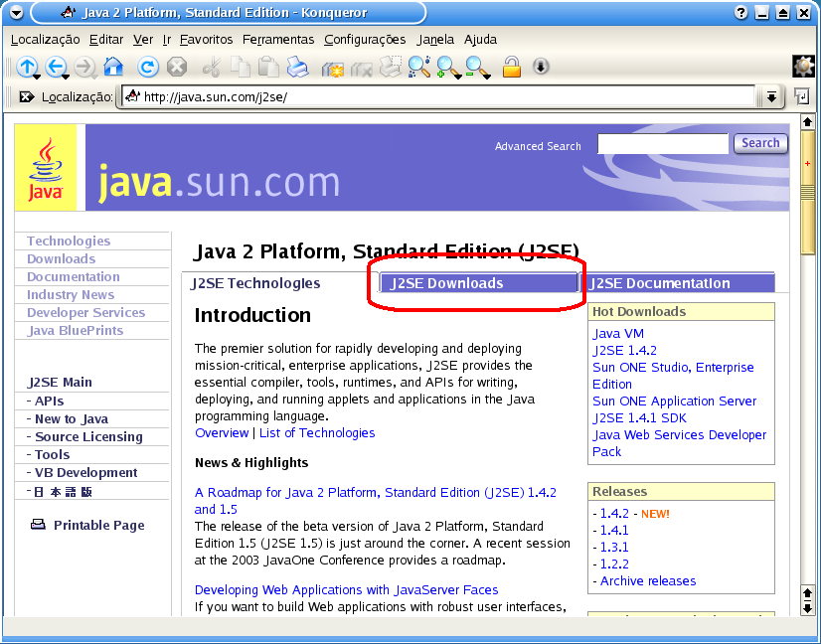Click the Stop loading icon

(x=177, y=67)
